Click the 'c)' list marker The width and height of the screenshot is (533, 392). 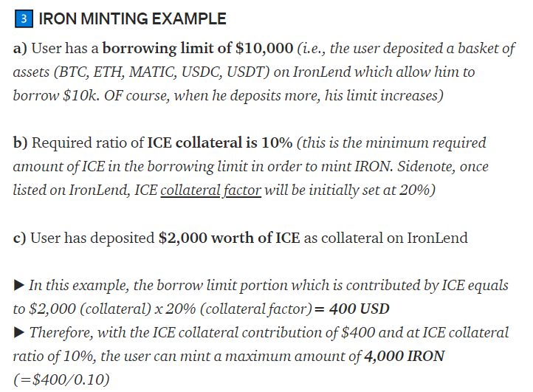[19, 238]
